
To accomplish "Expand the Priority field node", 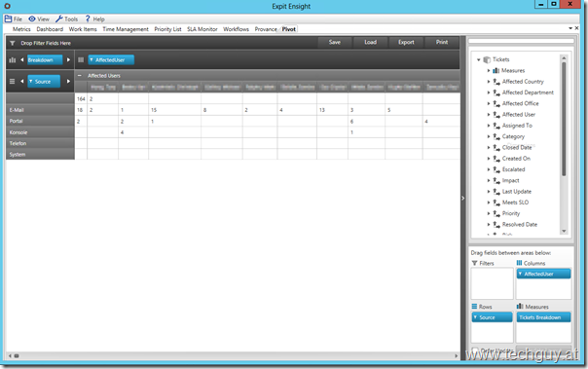I will [x=489, y=213].
